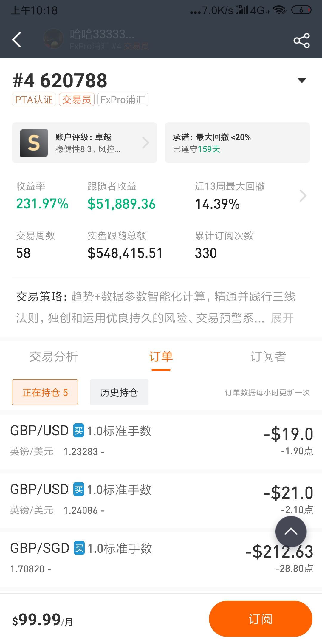This screenshot has width=322, height=644.
Task: Tap the scroll-to-top floating button
Action: click(291, 532)
